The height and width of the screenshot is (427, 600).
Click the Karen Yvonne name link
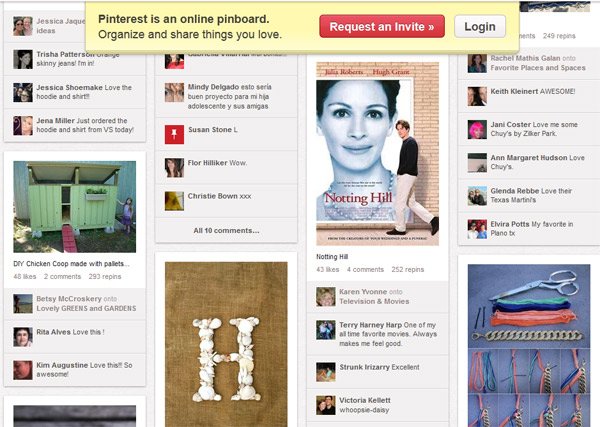pos(363,292)
